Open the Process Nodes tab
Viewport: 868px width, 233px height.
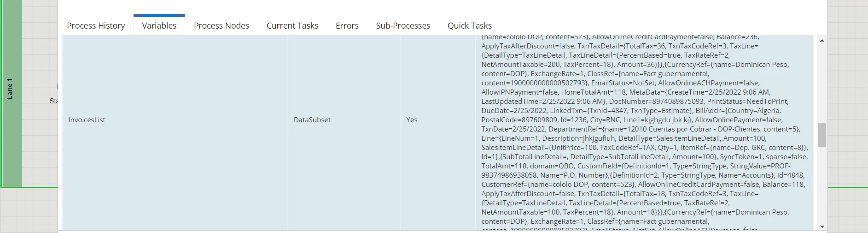click(x=221, y=25)
